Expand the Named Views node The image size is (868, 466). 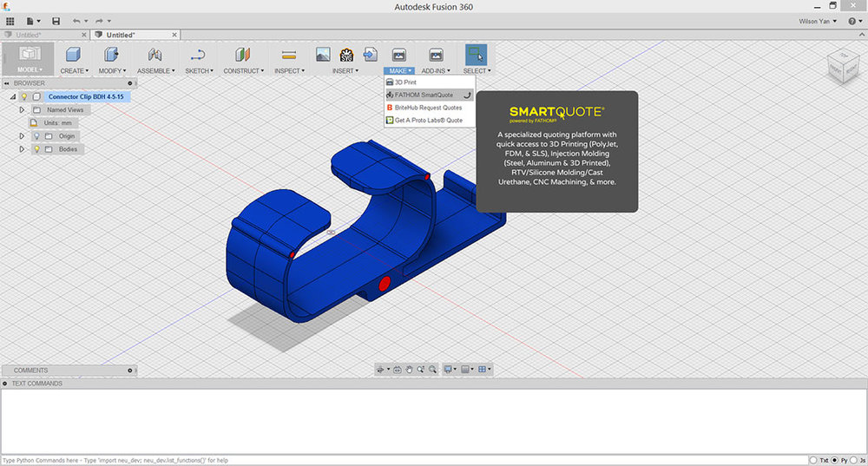coord(23,110)
